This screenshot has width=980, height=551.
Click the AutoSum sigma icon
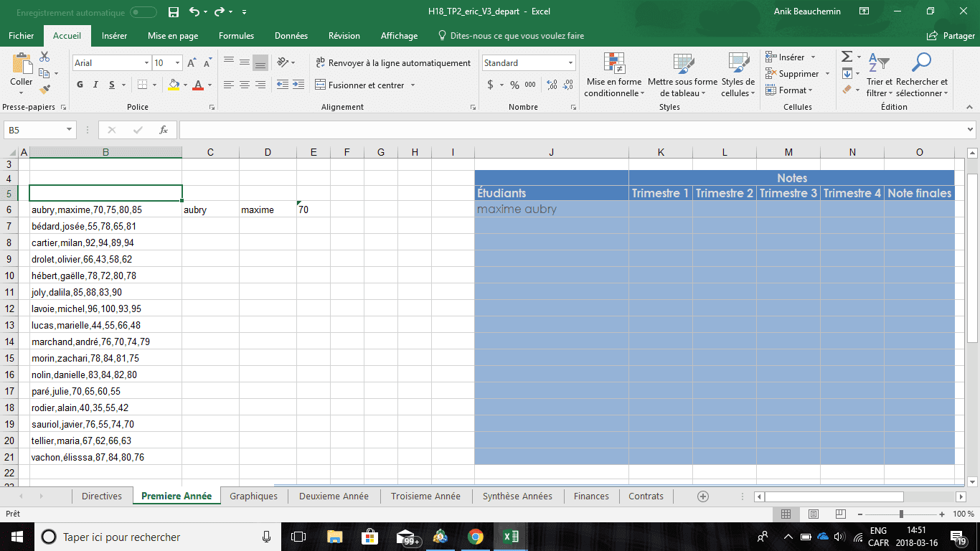[847, 57]
